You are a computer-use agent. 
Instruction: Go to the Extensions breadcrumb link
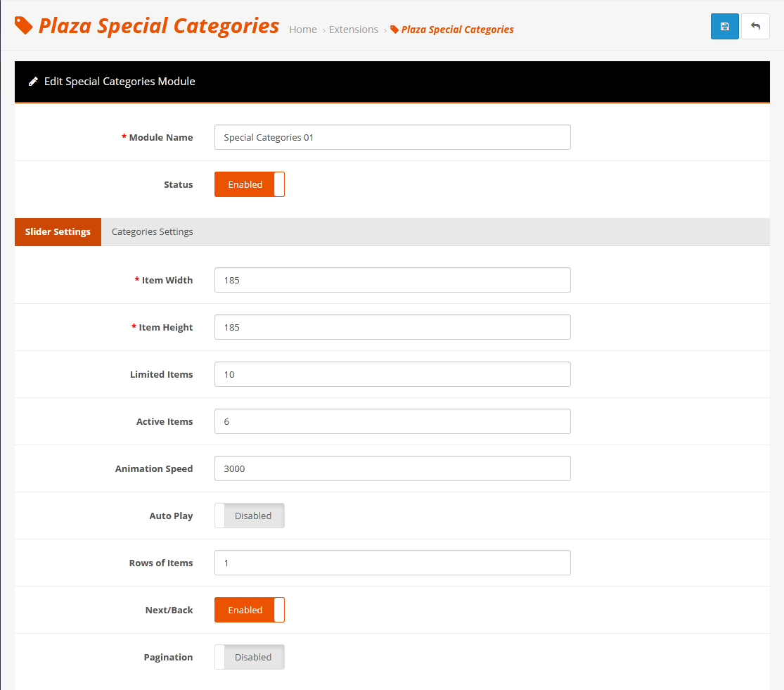(x=354, y=30)
